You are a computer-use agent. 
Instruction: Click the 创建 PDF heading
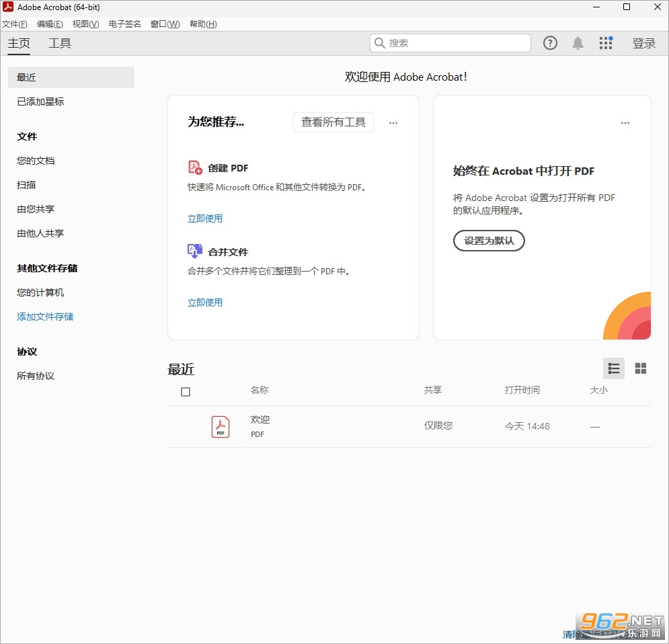click(x=228, y=168)
